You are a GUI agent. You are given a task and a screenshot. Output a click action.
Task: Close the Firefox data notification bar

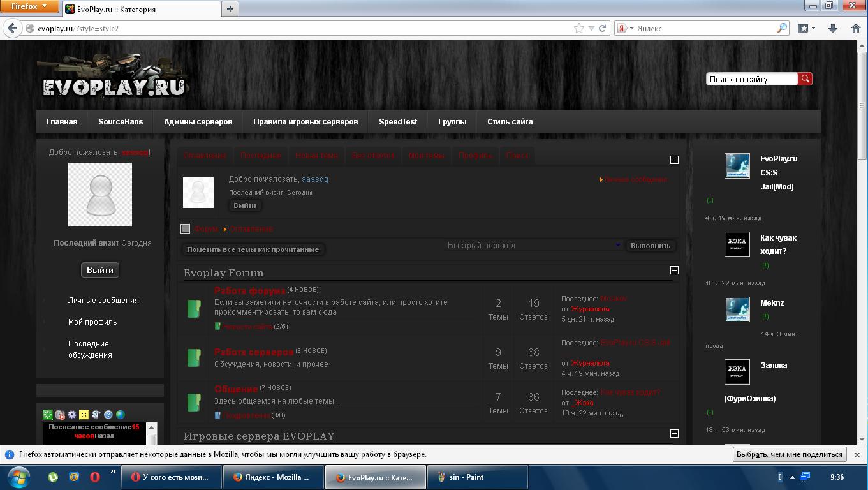[857, 454]
